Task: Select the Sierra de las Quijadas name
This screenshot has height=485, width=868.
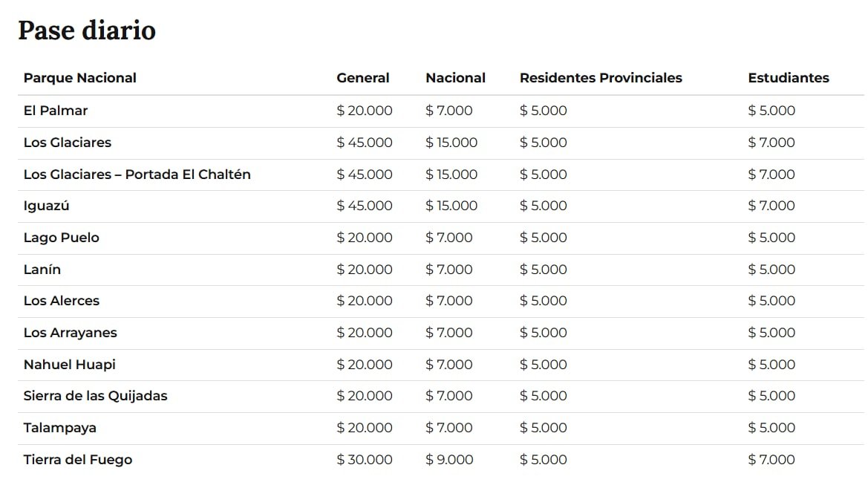Action: coord(96,396)
